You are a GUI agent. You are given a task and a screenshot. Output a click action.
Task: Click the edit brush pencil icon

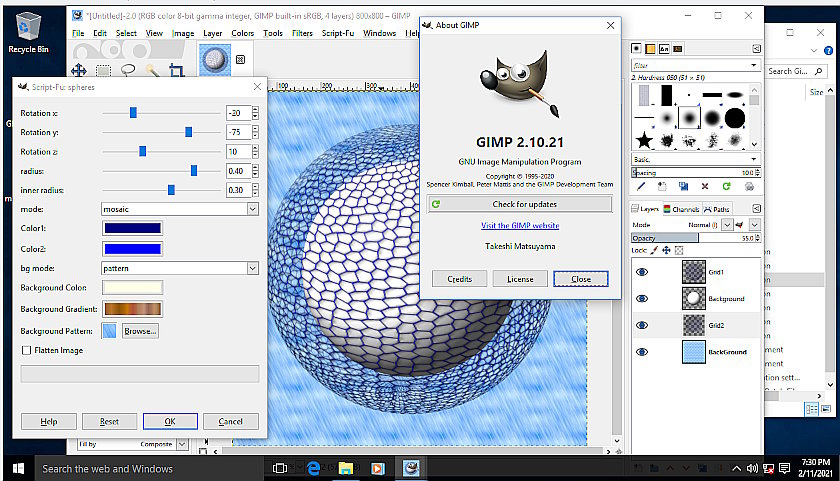[x=641, y=186]
